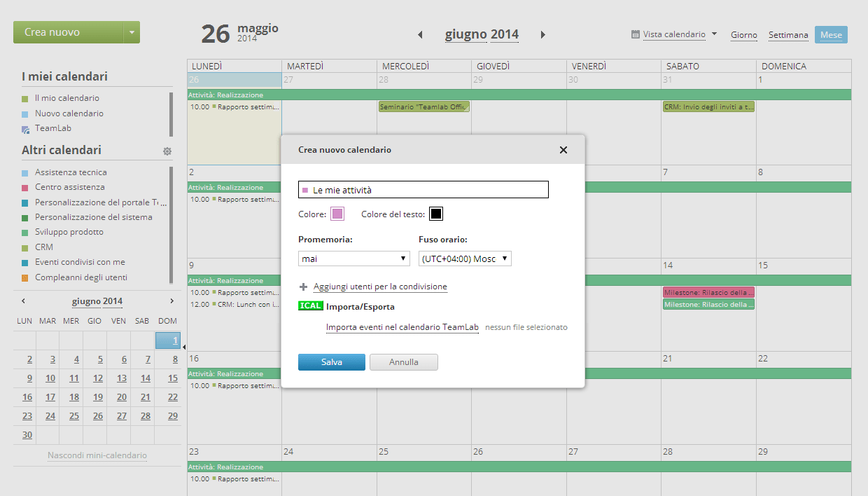868x496 pixels.
Task: Click Altri calendari list scrollbar
Action: 171,224
